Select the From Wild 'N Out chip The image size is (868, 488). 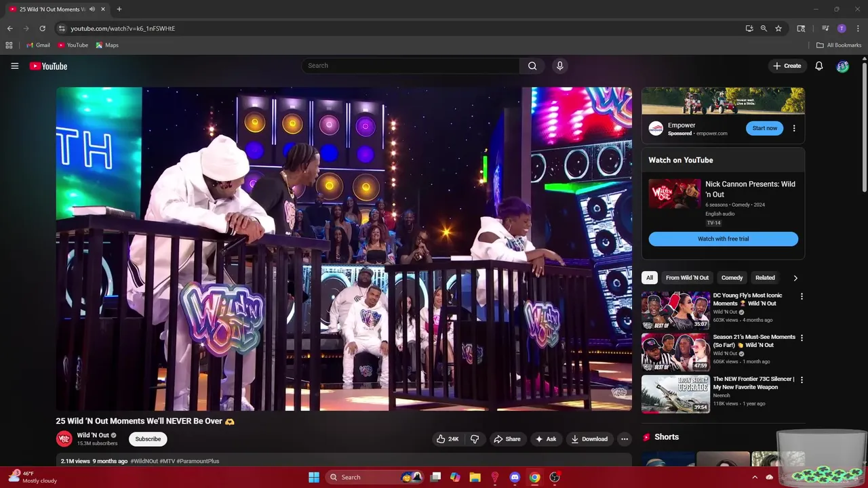pyautogui.click(x=687, y=278)
